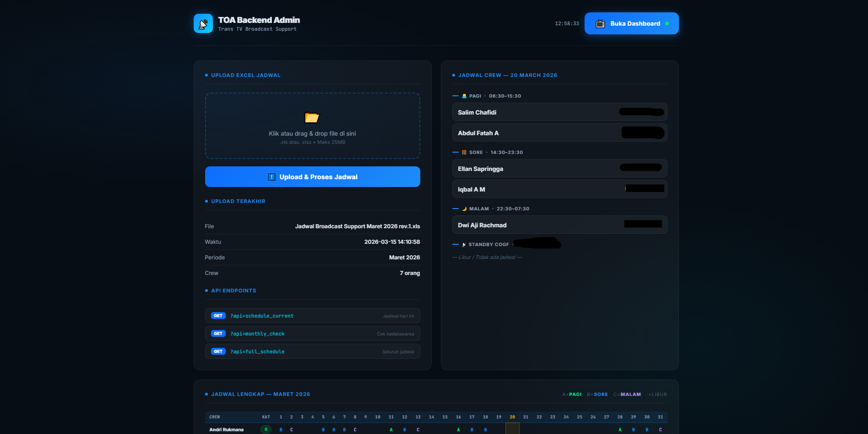Click highlighted day 20 column header

(x=512, y=417)
